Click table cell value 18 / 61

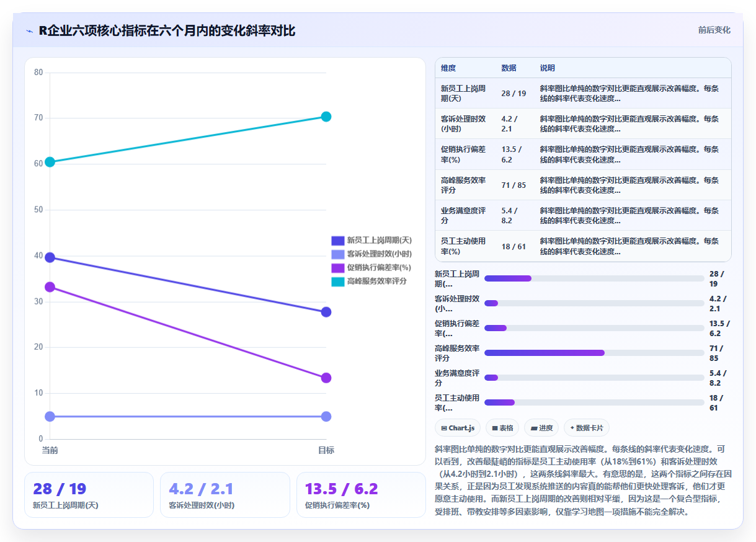(514, 247)
